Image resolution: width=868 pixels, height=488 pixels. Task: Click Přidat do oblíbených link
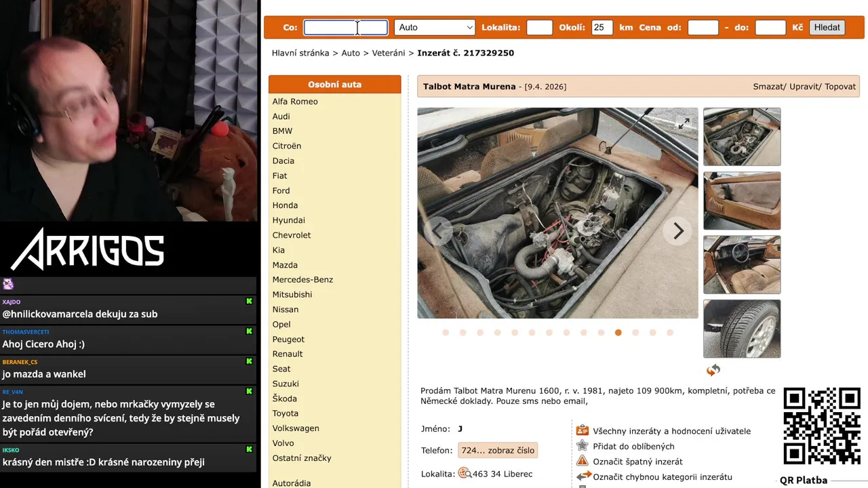(633, 447)
